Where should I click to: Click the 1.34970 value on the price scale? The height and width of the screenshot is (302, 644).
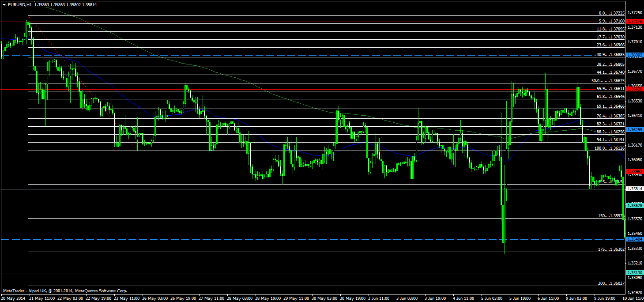pyautogui.click(x=635, y=292)
